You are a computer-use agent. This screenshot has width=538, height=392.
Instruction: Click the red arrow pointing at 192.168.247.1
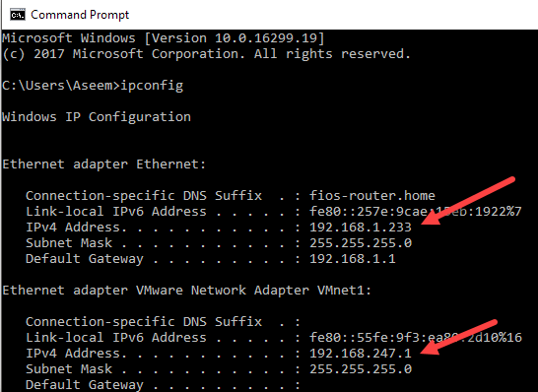(458, 337)
